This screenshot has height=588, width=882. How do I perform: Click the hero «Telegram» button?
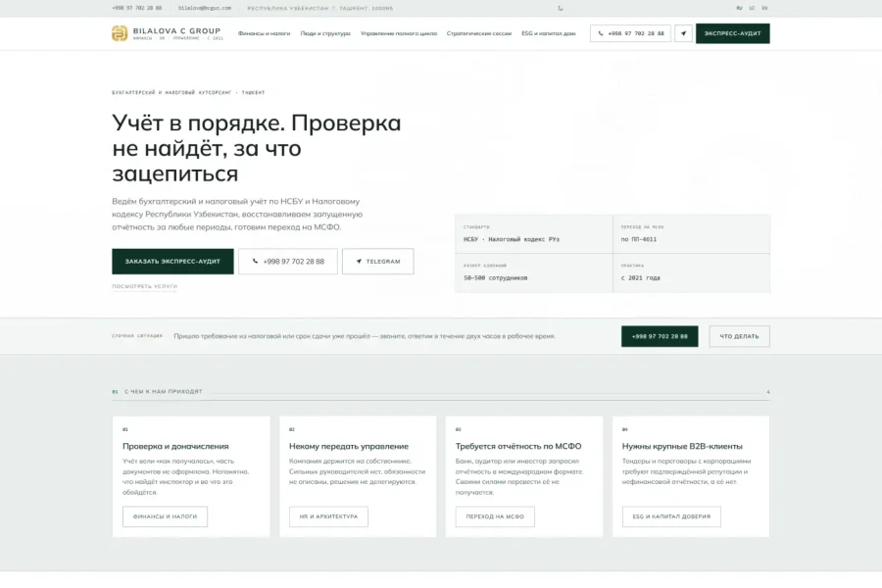pos(378,262)
